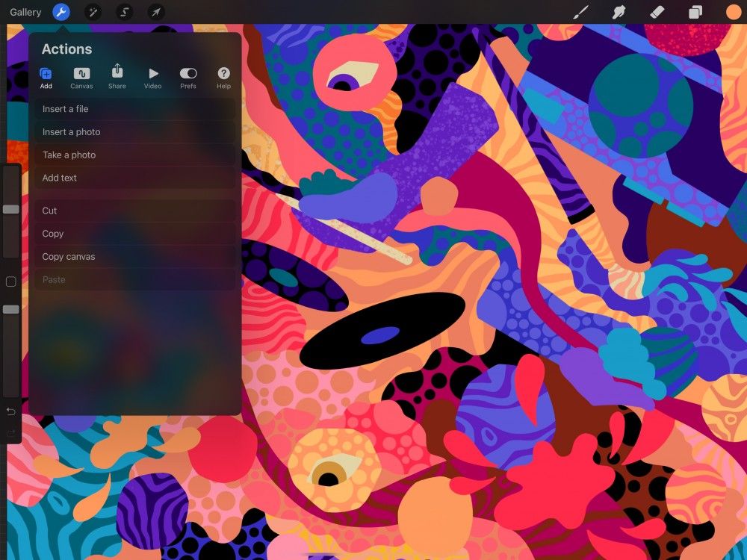This screenshot has width=747, height=560.
Task: Adjust the brush size slider
Action: 10,209
